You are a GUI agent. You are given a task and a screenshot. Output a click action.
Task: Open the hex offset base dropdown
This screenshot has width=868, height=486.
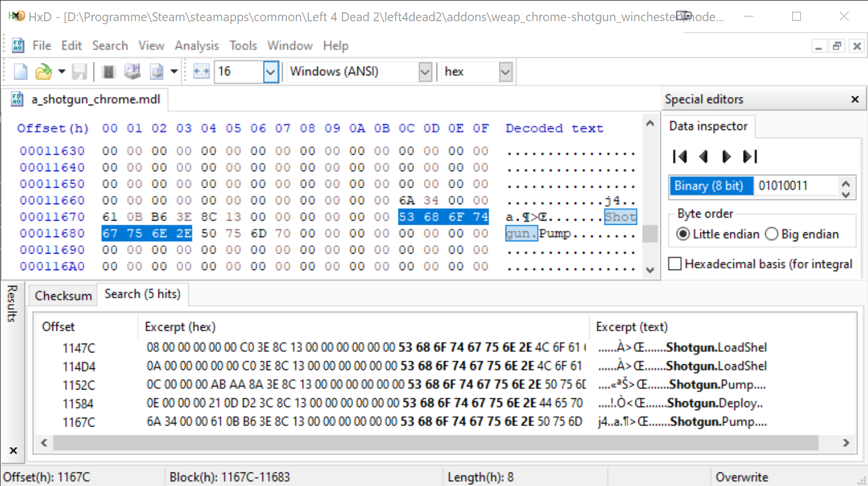(505, 72)
